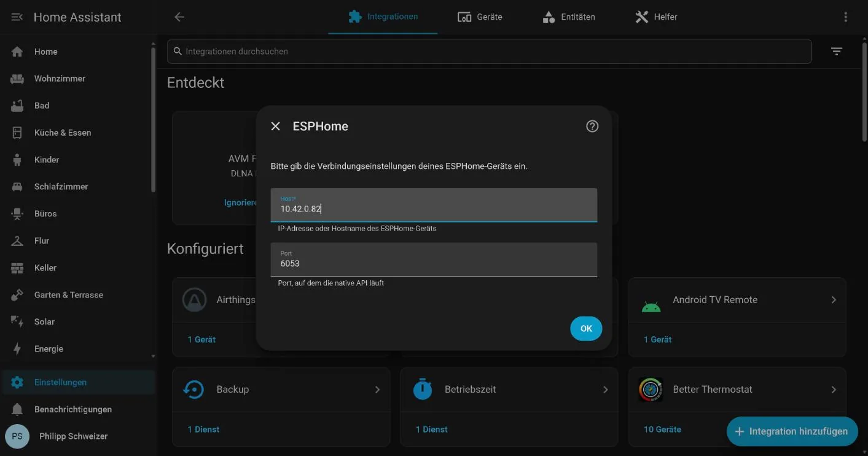Open Schlafzimmer dashboard in the sidebar

[x=77, y=187]
